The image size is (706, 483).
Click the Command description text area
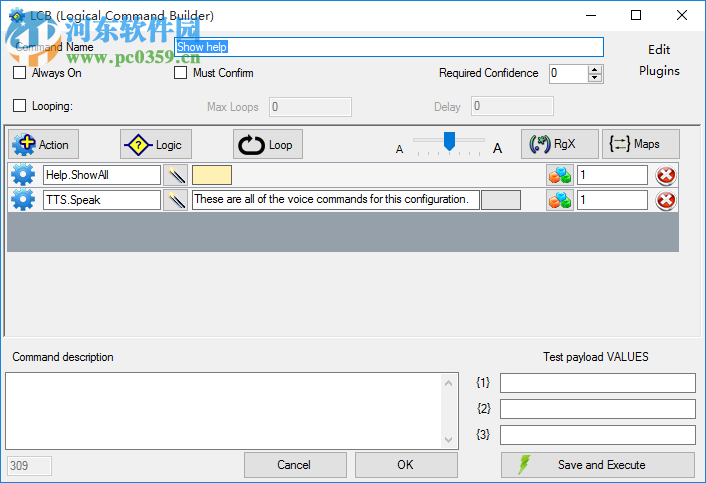point(224,411)
